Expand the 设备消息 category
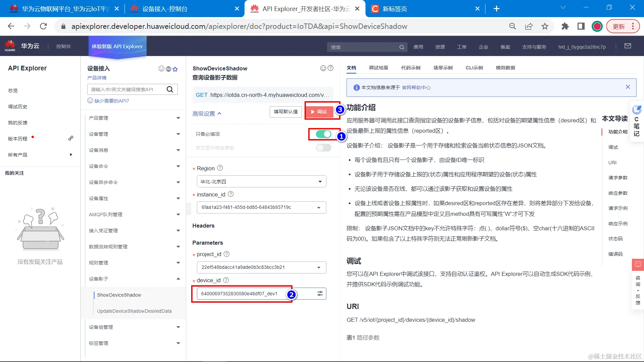 (134, 150)
